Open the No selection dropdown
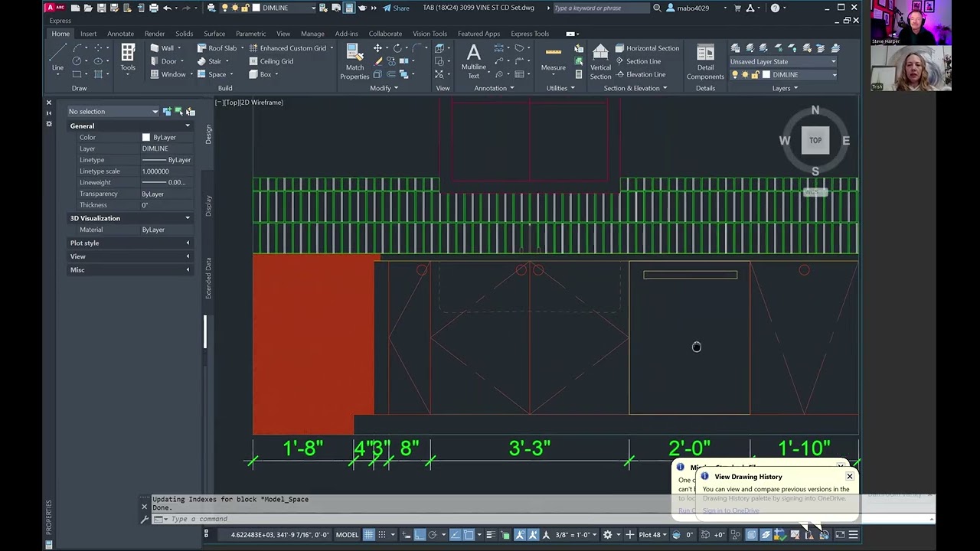Viewport: 980px width, 551px height. pos(113,112)
